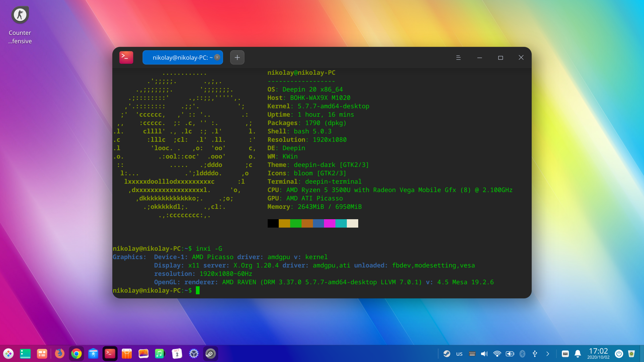This screenshot has height=362, width=644.
Task: Open Firefox from the dock
Action: (x=60, y=354)
